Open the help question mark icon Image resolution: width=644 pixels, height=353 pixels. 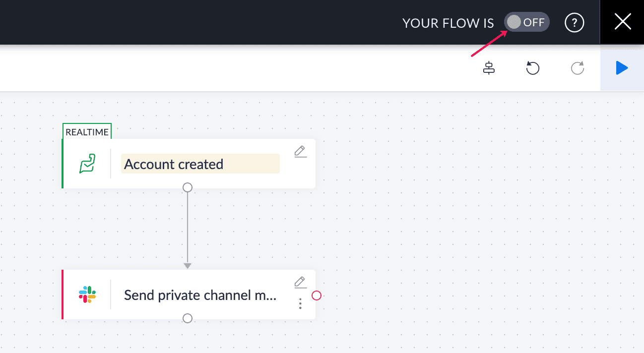pos(575,22)
